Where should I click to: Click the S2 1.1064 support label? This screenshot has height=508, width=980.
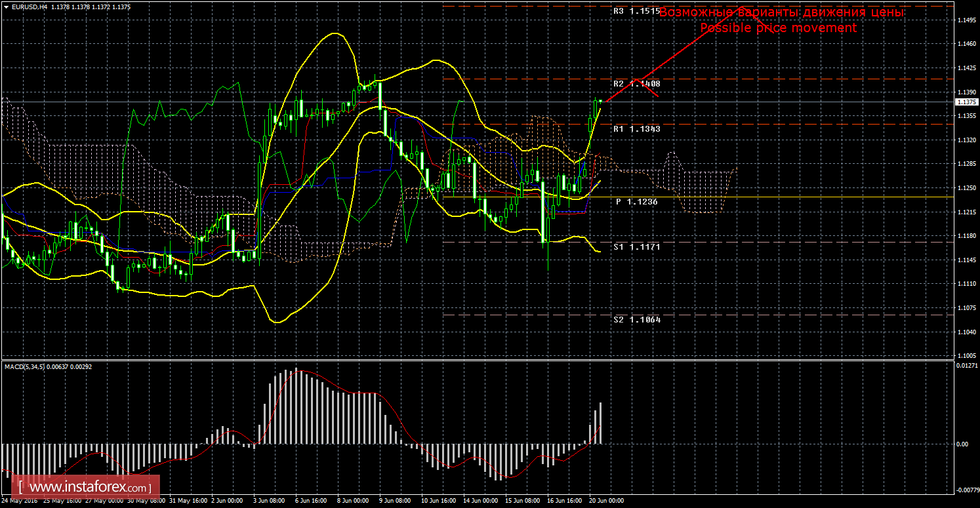[636, 320]
